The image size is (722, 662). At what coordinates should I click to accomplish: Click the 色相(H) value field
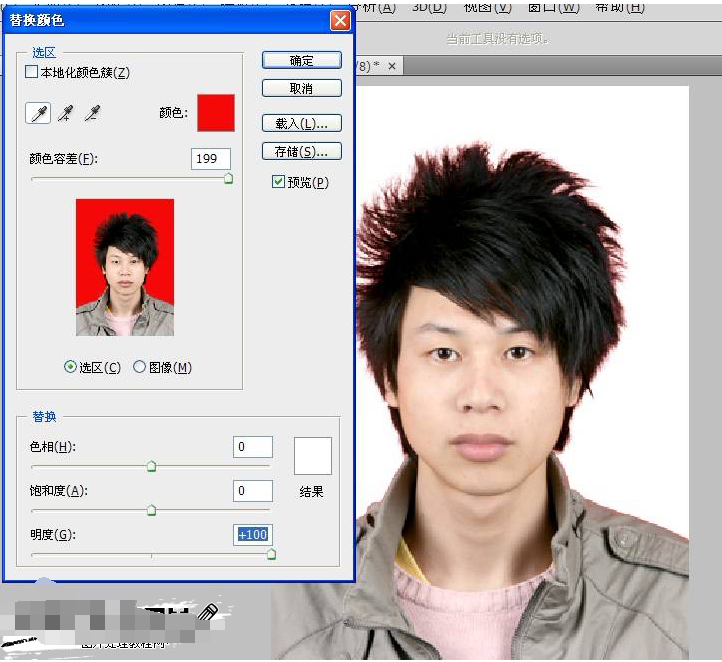point(253,447)
